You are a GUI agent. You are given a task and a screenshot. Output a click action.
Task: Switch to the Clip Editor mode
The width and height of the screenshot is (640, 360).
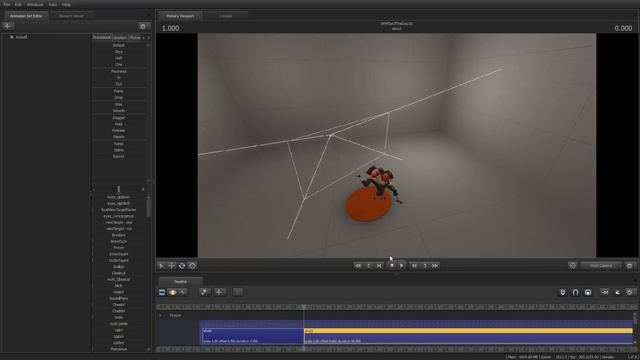(x=162, y=292)
